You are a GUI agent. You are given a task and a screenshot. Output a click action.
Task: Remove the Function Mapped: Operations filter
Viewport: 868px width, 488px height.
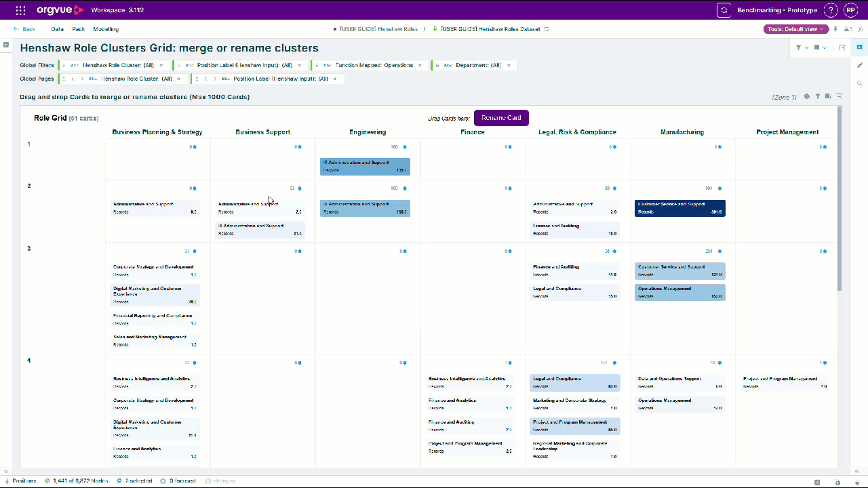click(420, 65)
